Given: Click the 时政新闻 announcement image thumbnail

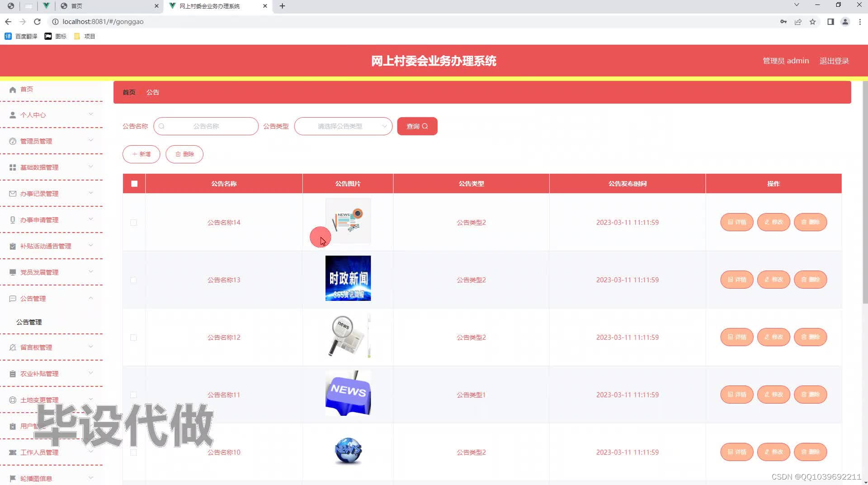Looking at the screenshot, I should pyautogui.click(x=348, y=278).
